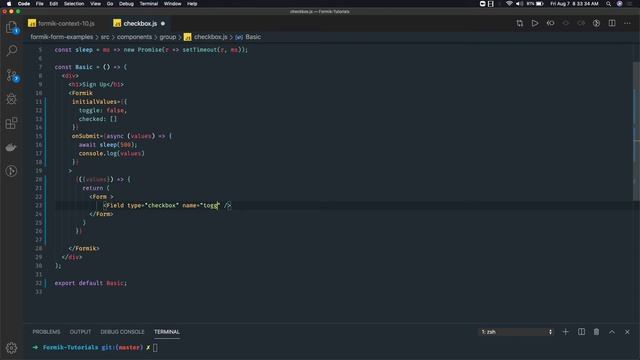Open the editor More Actions menu
This screenshot has height=360, width=640.
tap(627, 23)
